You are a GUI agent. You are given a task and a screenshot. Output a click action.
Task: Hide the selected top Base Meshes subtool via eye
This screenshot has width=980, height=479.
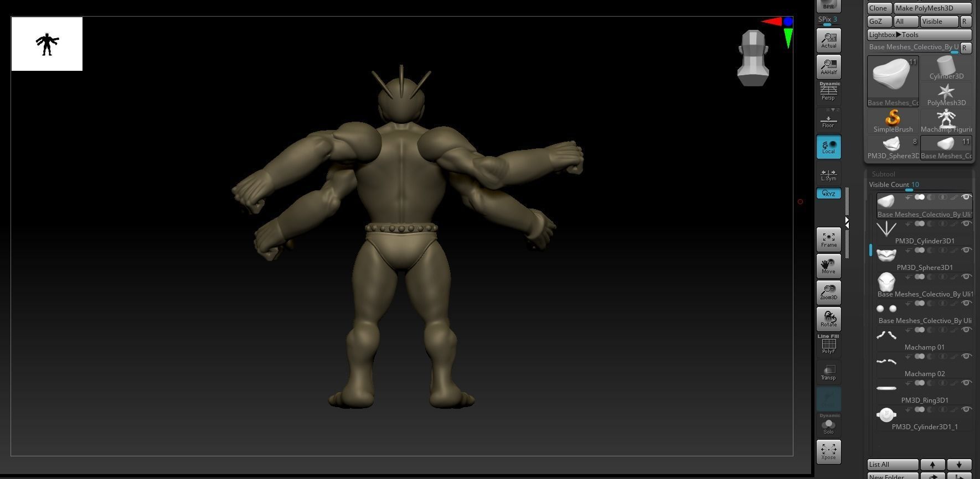pos(967,197)
